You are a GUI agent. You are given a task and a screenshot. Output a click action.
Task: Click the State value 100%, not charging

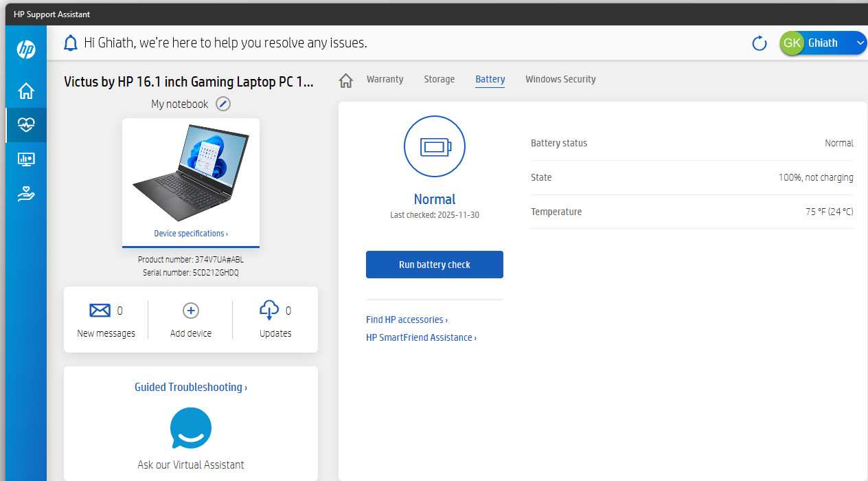(x=816, y=177)
